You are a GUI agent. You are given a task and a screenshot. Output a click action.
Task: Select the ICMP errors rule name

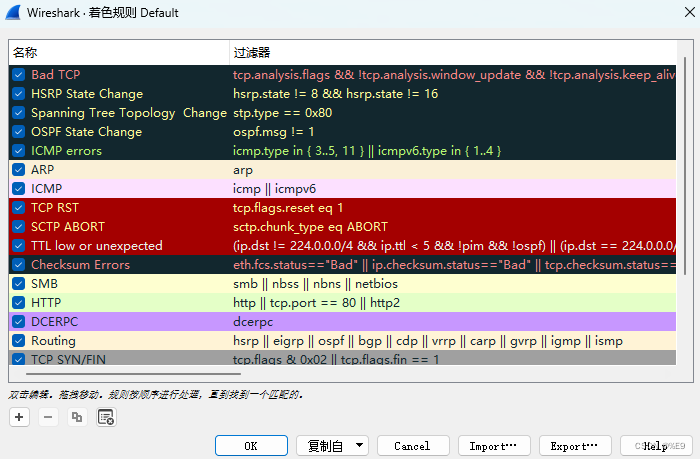pos(67,150)
